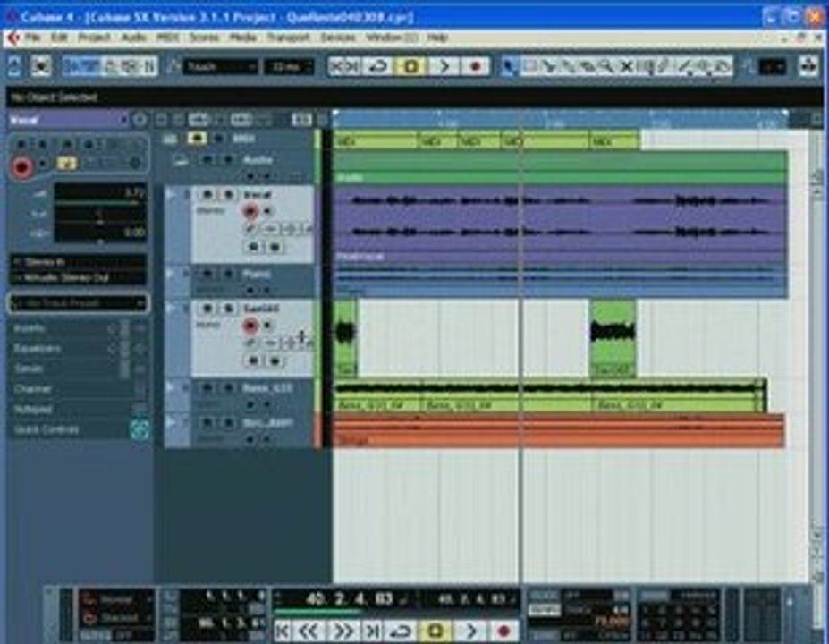
Task: Click snap icon left of grid dropdown
Action: pos(748,66)
